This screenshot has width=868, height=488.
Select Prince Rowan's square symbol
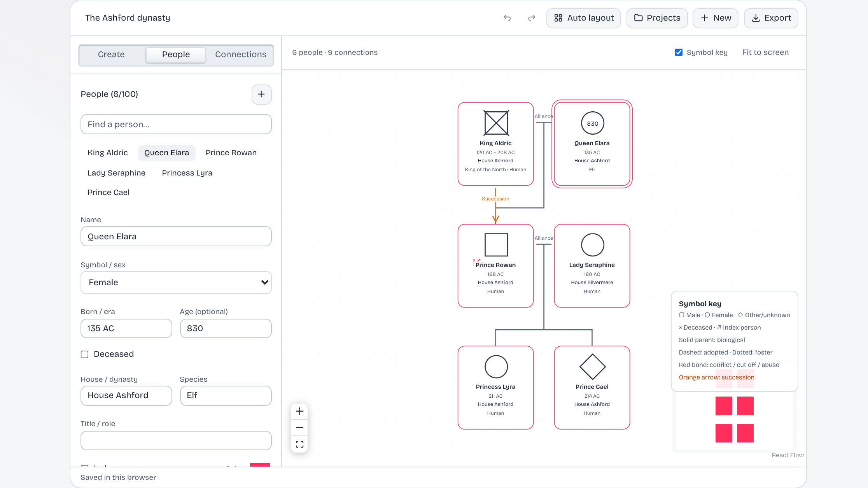[496, 245]
